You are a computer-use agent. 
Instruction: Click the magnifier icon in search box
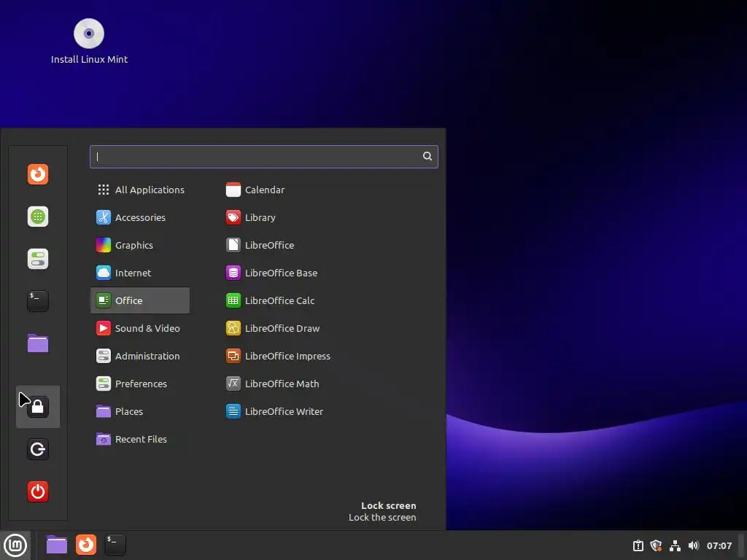[x=427, y=156]
